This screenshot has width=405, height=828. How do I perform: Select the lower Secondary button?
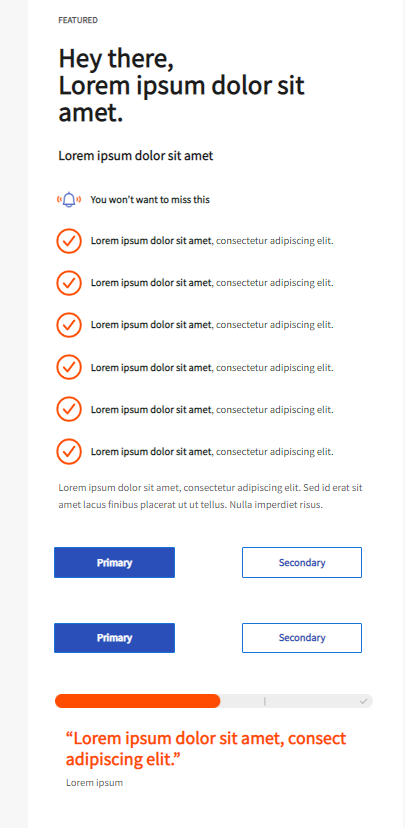[x=302, y=638]
